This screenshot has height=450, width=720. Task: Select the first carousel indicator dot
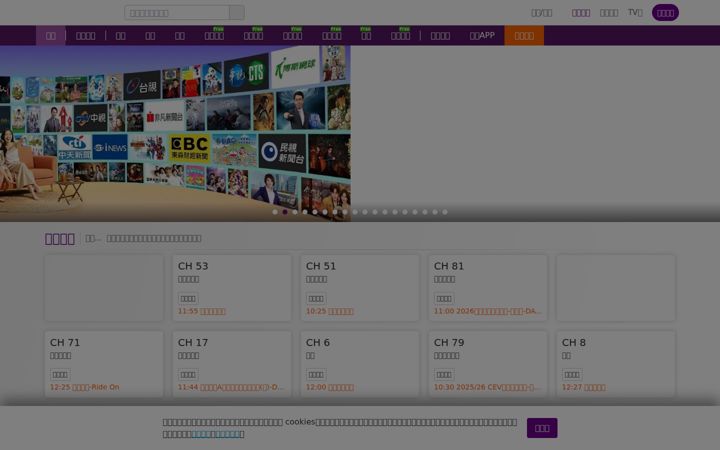(x=275, y=212)
